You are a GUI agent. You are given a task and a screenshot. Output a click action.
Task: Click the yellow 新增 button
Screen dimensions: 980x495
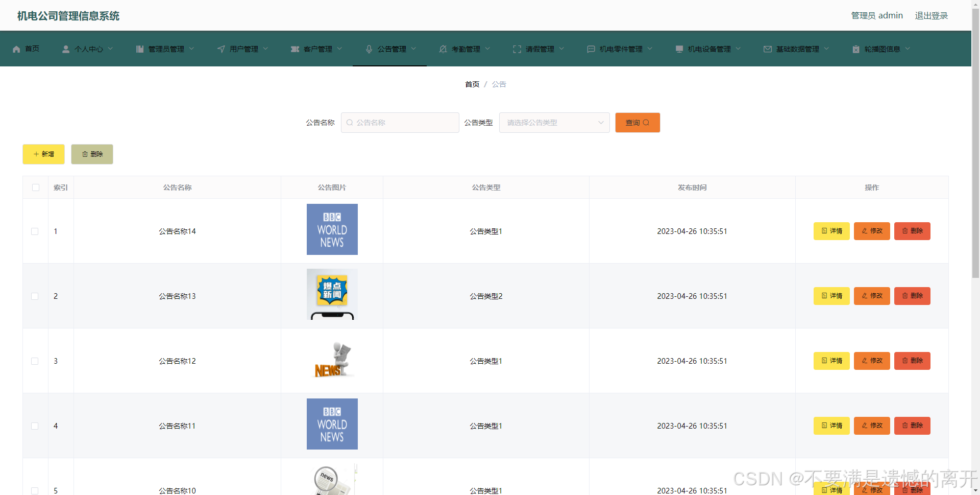43,154
